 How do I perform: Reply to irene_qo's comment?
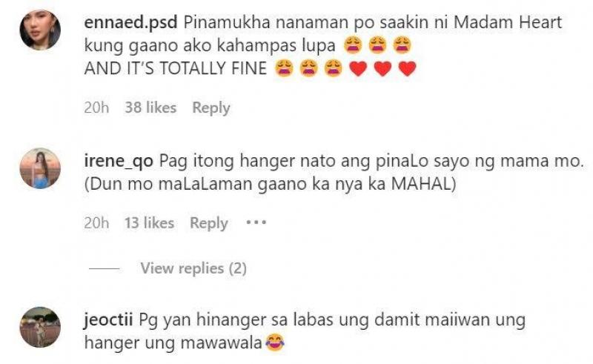coord(209,223)
